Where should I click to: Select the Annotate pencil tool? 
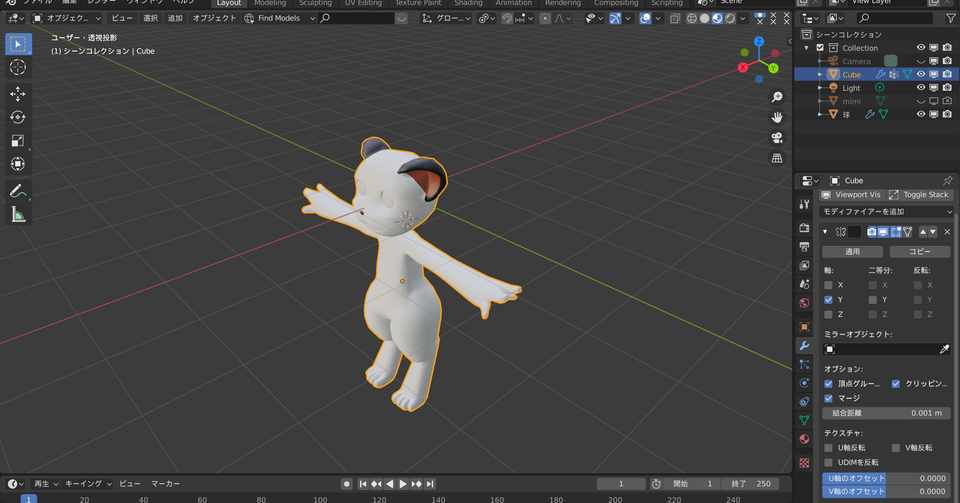[x=18, y=191]
